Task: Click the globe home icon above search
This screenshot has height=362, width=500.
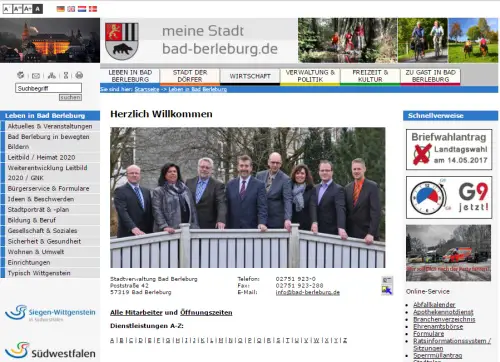Action: [x=21, y=75]
